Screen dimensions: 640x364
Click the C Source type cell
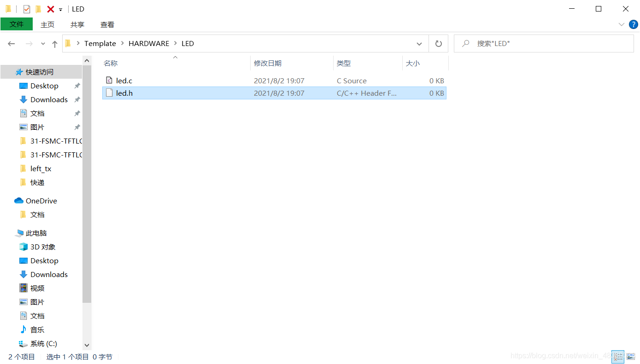click(x=352, y=81)
